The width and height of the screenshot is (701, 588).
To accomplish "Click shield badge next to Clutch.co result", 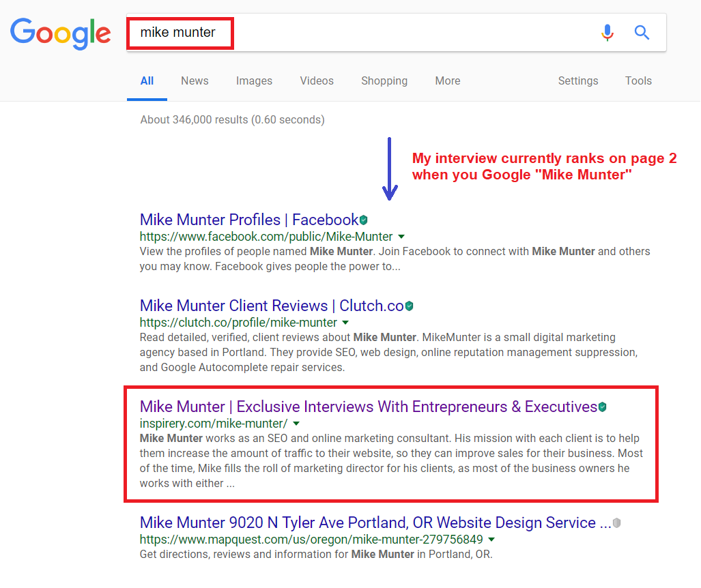I will pos(409,306).
